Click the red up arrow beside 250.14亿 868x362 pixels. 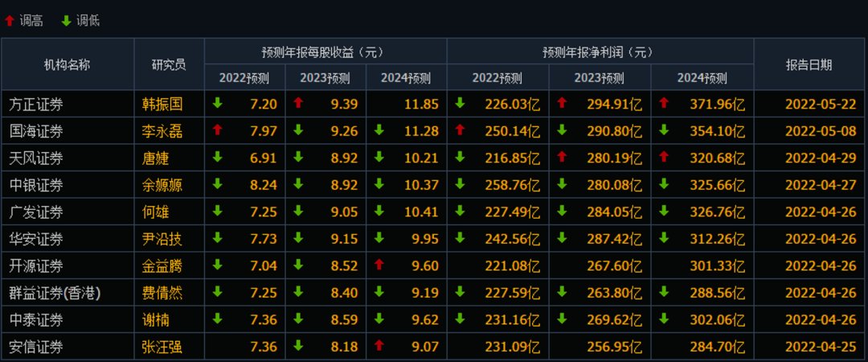[x=460, y=130]
